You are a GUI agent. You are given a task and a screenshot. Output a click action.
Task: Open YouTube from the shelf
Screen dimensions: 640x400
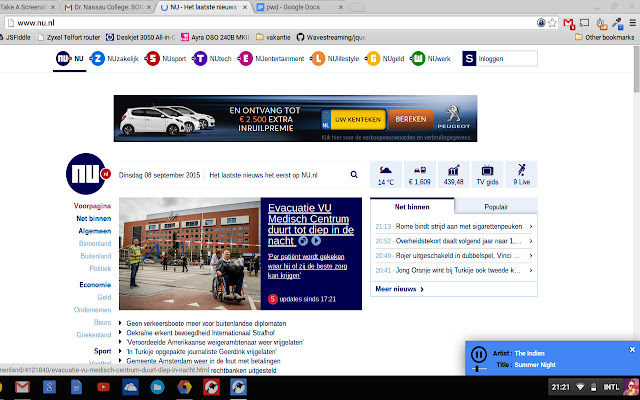tap(103, 387)
